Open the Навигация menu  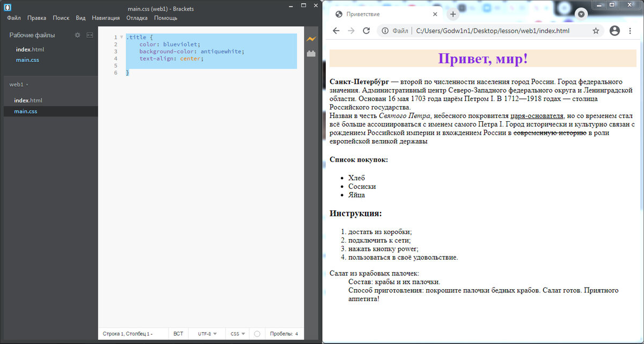106,18
